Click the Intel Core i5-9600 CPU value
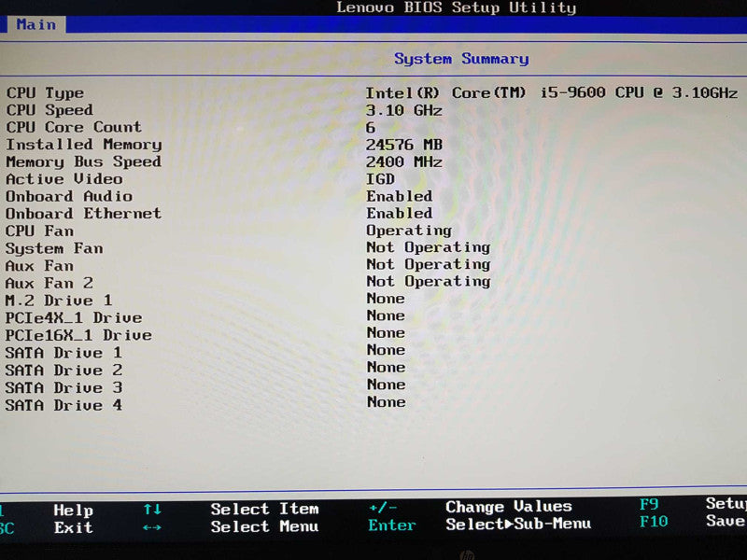 point(552,92)
